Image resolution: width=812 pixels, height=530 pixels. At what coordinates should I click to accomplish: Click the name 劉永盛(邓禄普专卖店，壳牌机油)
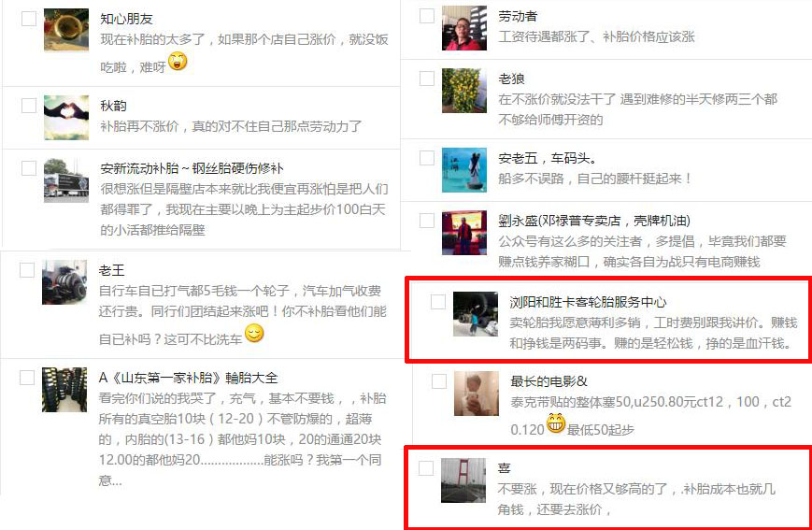point(594,221)
